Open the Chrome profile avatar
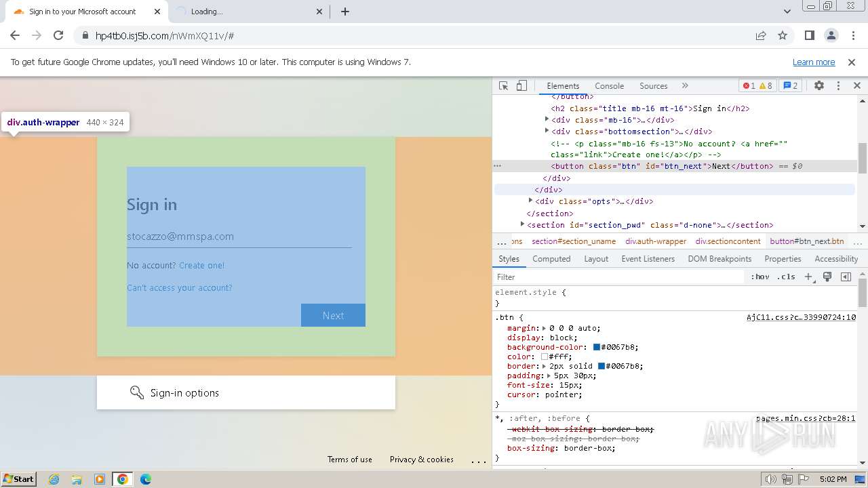This screenshot has height=488, width=868. [831, 36]
